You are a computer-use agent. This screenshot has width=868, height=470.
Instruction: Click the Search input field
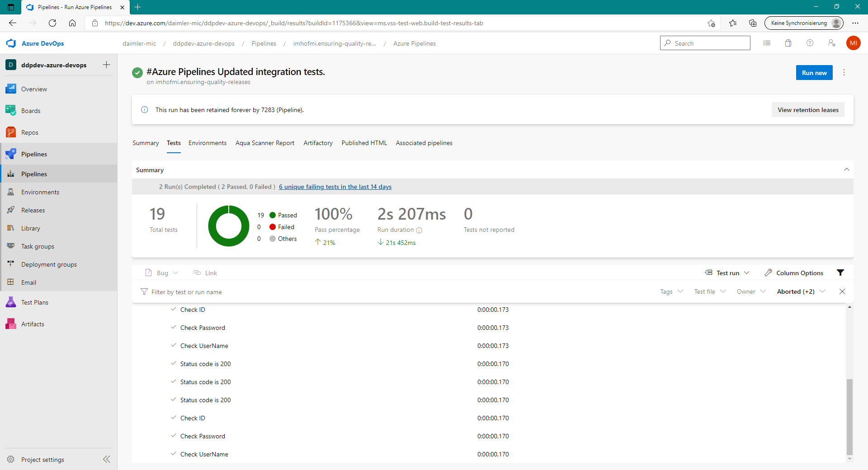click(705, 43)
